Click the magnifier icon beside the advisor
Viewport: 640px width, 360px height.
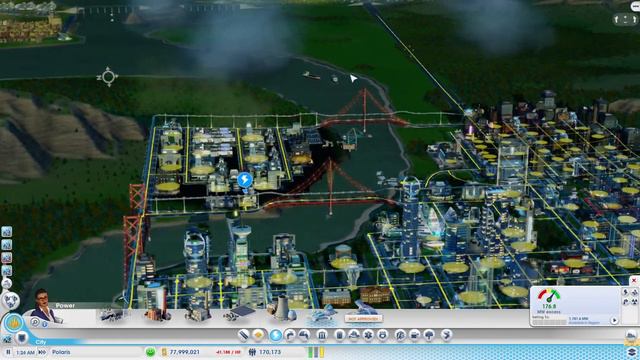(35, 322)
